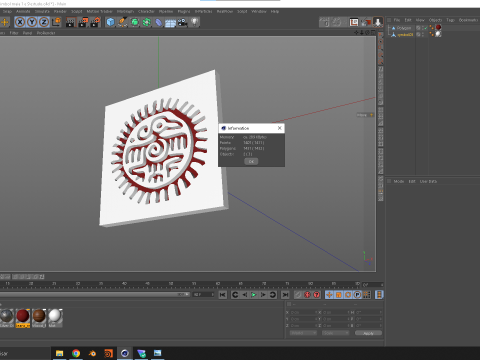Click the OK button in Information dialog

point(251,161)
